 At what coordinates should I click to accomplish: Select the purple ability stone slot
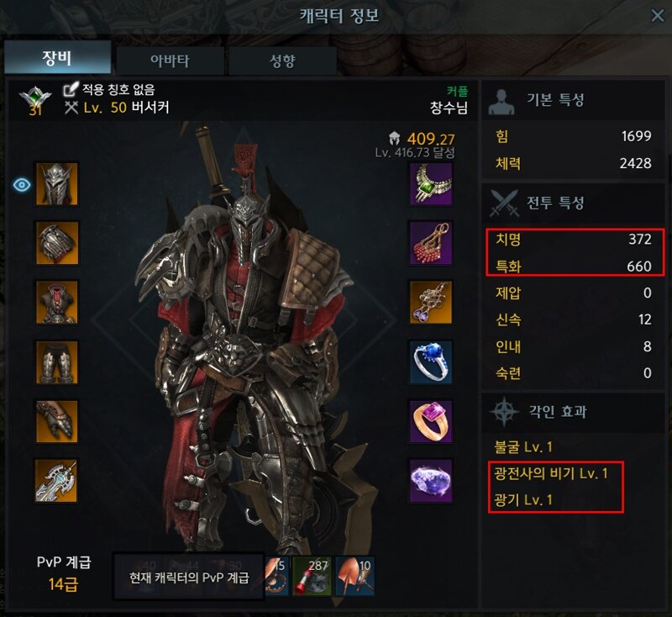pyautogui.click(x=431, y=481)
